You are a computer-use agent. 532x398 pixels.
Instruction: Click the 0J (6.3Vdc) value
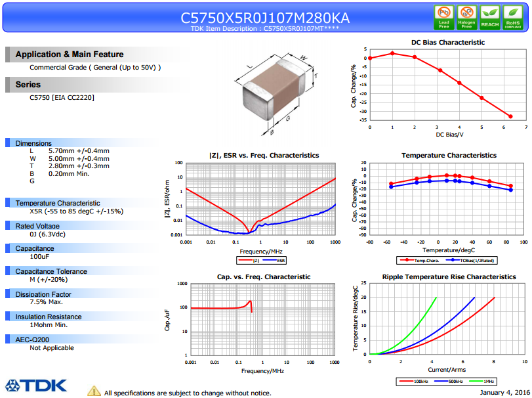point(47,234)
